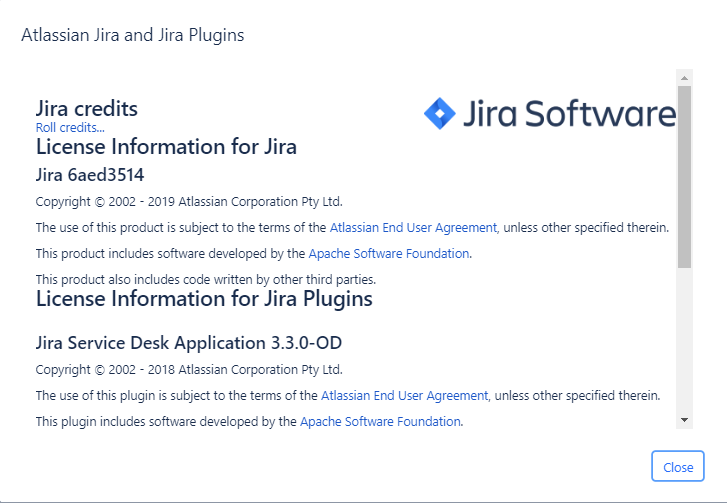Click the License Information for Jira heading
Screen dimensions: 727x503
click(x=166, y=147)
